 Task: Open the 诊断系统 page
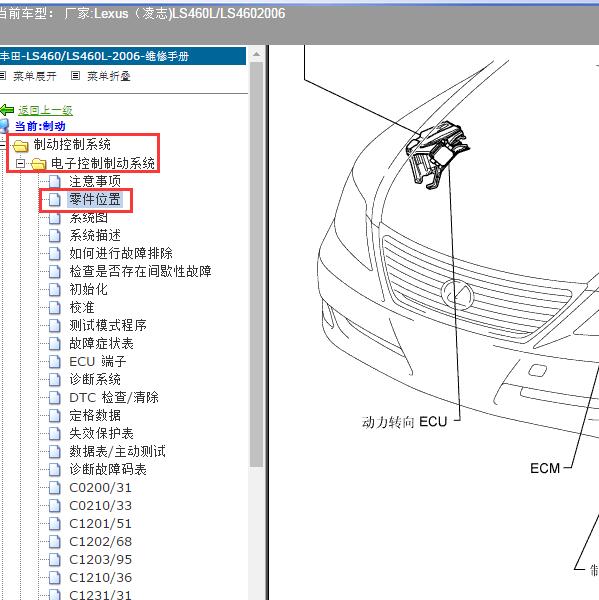(95, 379)
